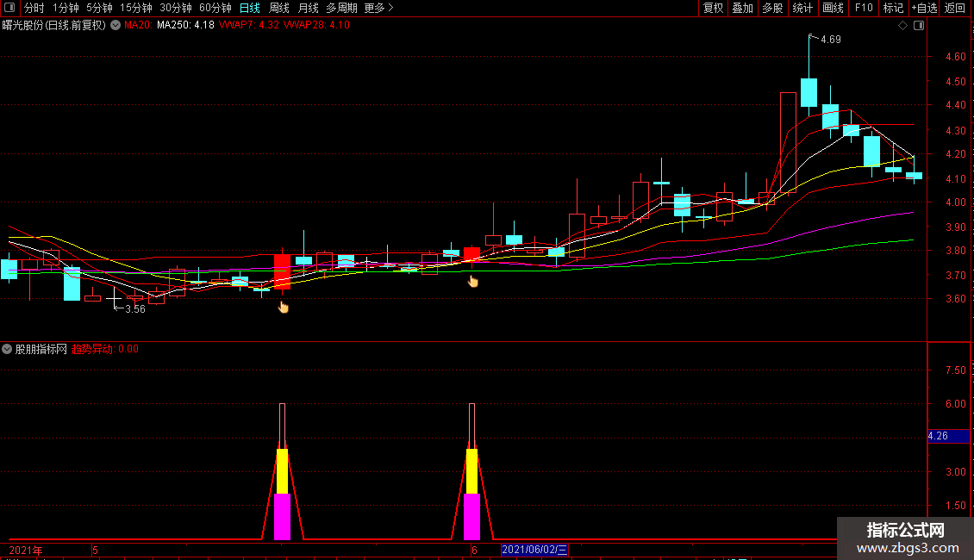Switch to 60分钟 timeframe

[x=215, y=8]
